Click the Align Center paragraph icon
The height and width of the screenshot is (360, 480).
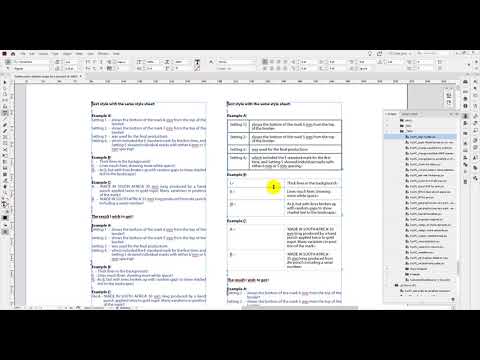tap(272, 62)
